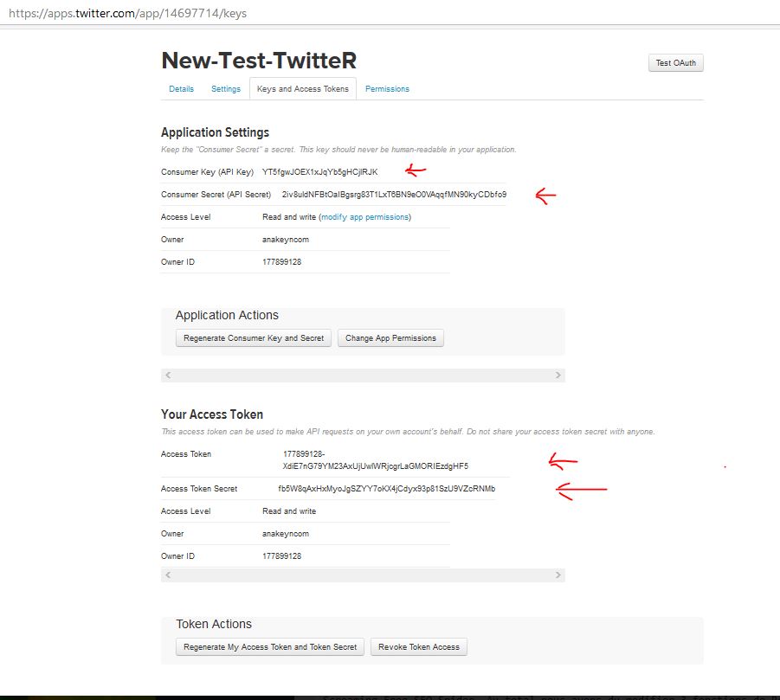Follow the modify app permissions link
This screenshot has height=700, width=780.
pyautogui.click(x=365, y=217)
